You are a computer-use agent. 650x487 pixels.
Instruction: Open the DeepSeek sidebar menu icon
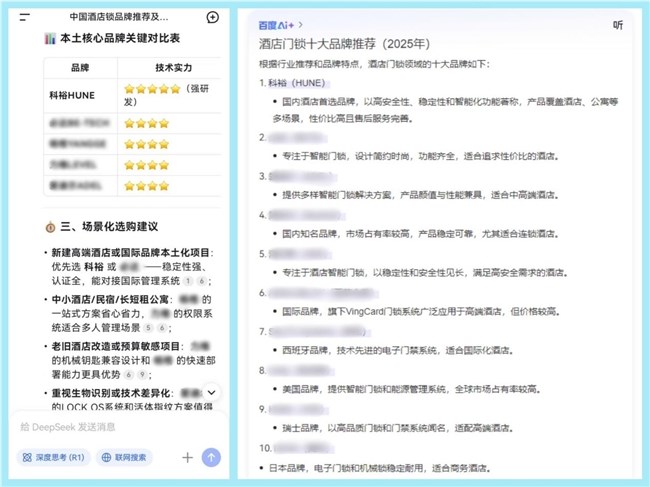click(x=24, y=17)
